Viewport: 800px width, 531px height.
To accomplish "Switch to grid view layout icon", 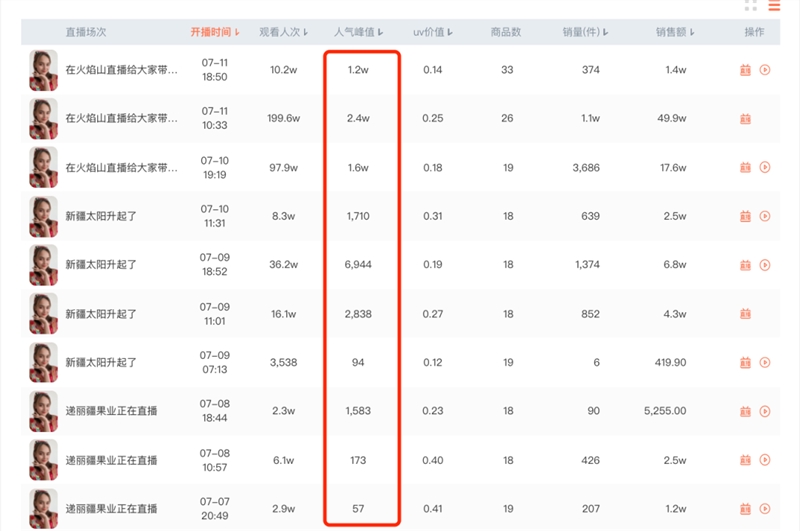I will [x=751, y=6].
